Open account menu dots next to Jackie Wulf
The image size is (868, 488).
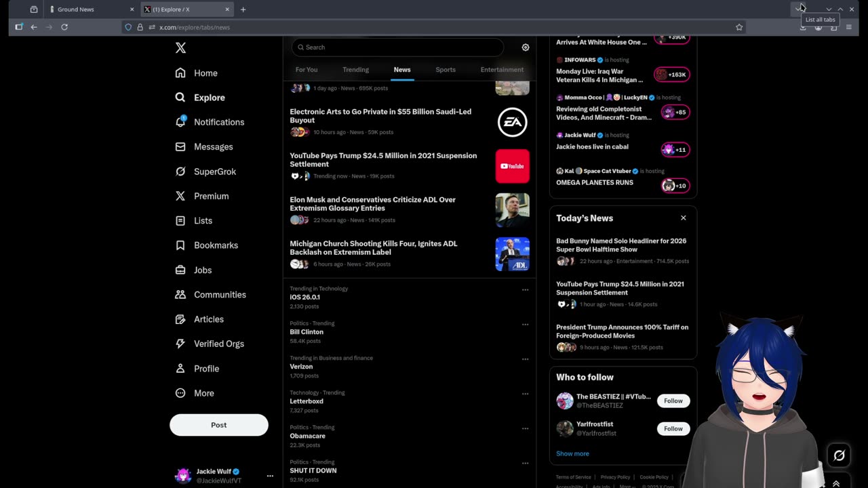click(x=270, y=476)
